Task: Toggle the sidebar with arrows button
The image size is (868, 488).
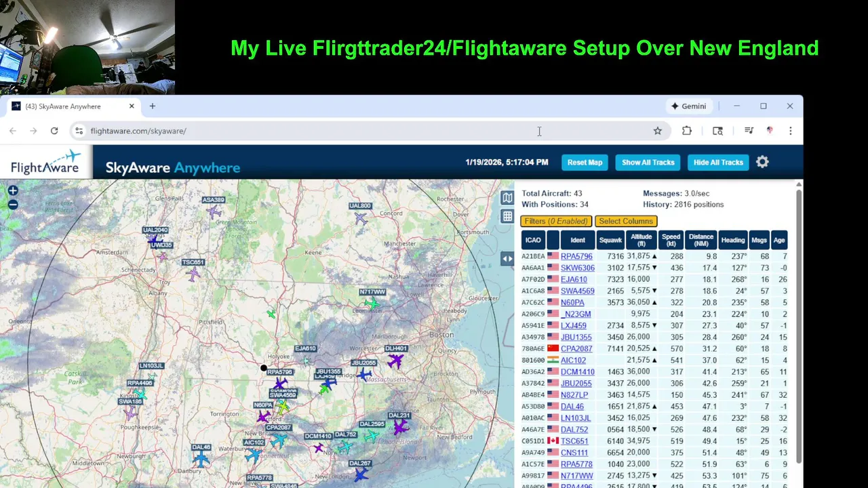Action: click(507, 258)
